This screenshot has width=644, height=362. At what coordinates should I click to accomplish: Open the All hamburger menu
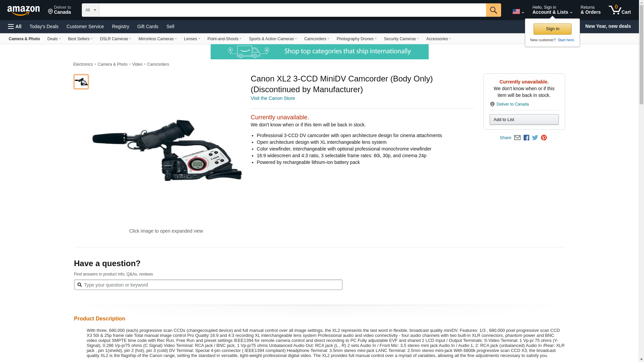click(15, 26)
